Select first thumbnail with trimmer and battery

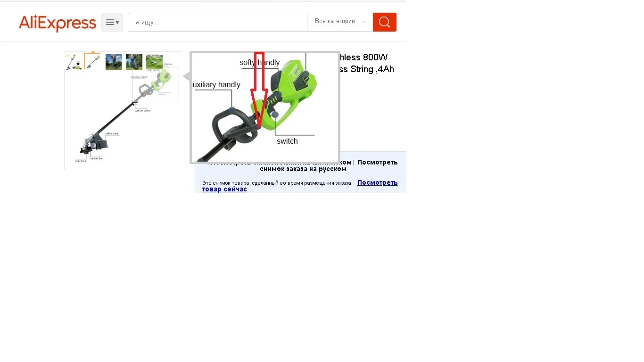coord(74,62)
